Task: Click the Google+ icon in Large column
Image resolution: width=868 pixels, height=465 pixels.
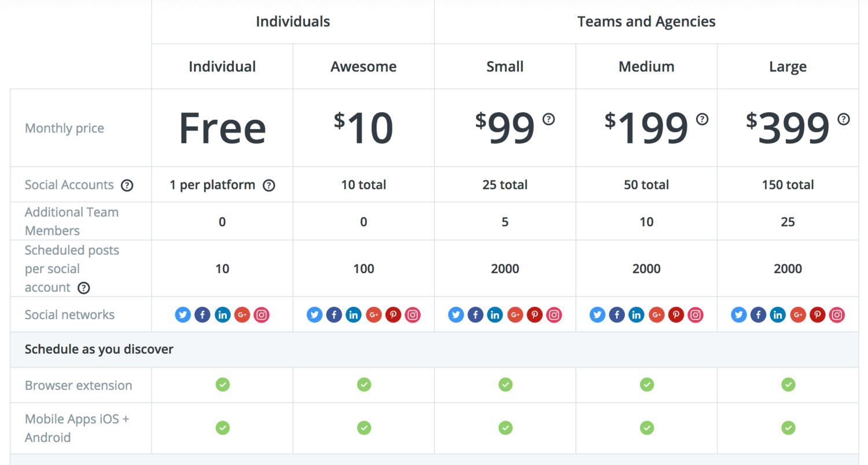Action: (x=797, y=315)
